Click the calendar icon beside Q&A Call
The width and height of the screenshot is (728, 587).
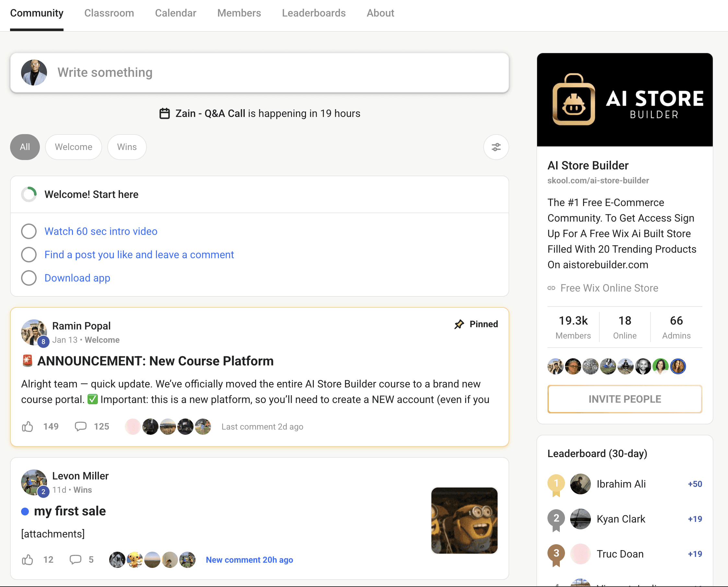(164, 114)
